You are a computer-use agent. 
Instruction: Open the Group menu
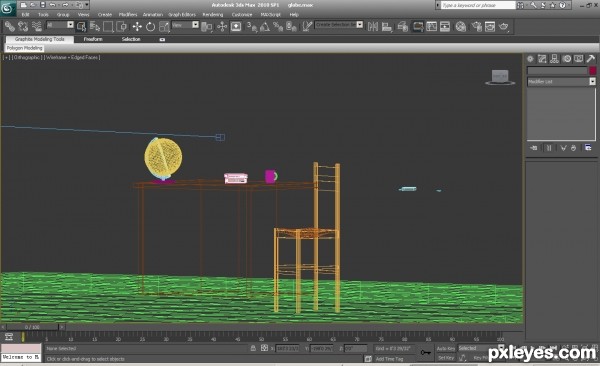point(63,15)
